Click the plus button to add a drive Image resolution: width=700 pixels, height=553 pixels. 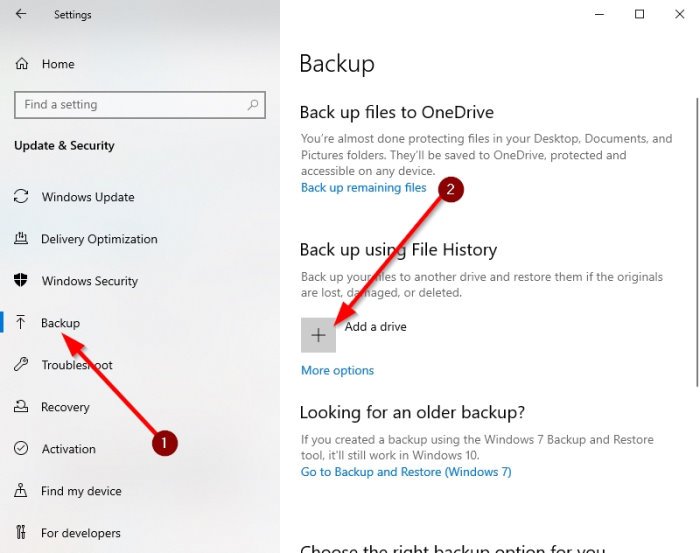pyautogui.click(x=318, y=335)
